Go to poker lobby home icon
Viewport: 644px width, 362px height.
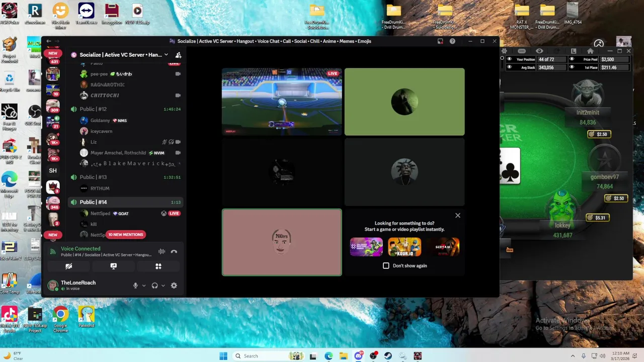tap(590, 51)
